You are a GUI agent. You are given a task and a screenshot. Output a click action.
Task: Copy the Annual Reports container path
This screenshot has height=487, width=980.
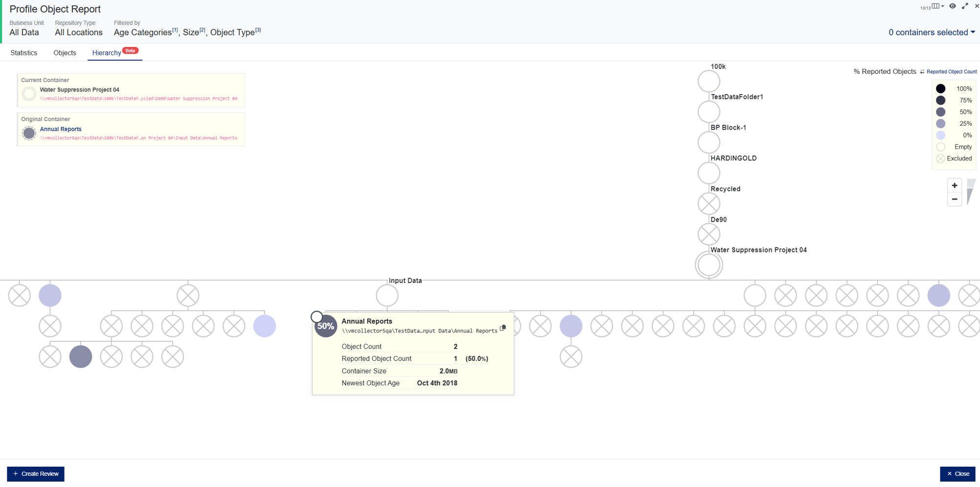(x=502, y=329)
